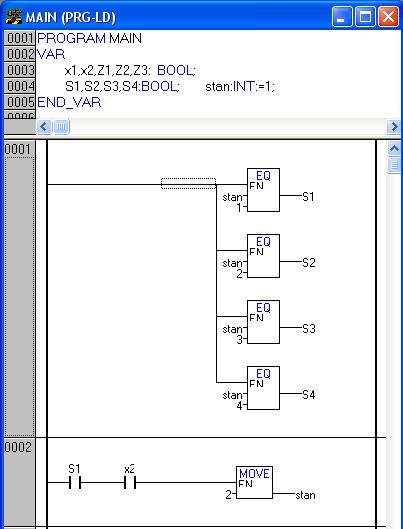Click the declaration pane right scroll arrow
Viewport: 403px width, 529px height.
tap(394, 127)
